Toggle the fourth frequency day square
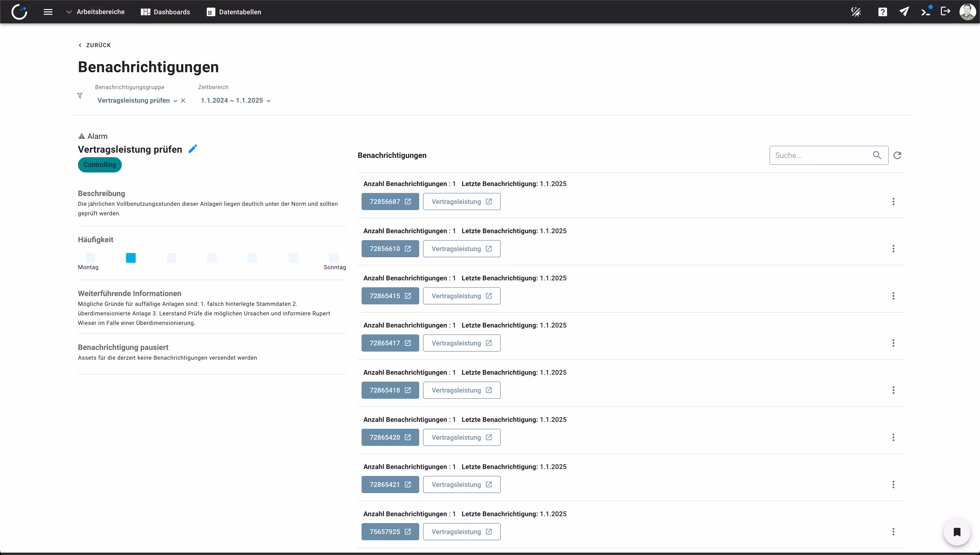Image resolution: width=980 pixels, height=555 pixels. [212, 258]
